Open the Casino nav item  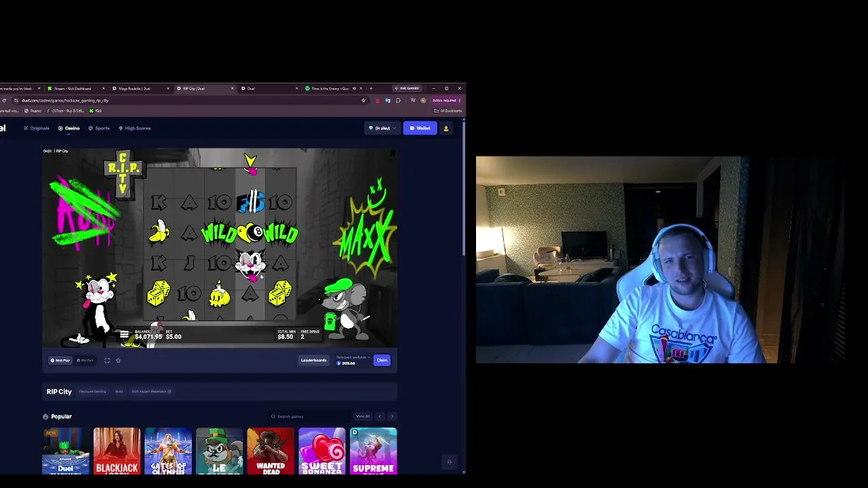69,128
